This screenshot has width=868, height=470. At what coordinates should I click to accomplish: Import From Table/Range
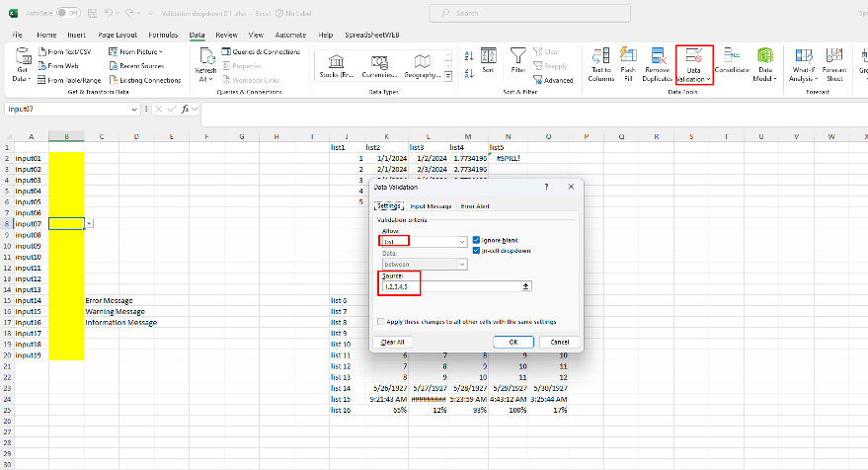69,80
